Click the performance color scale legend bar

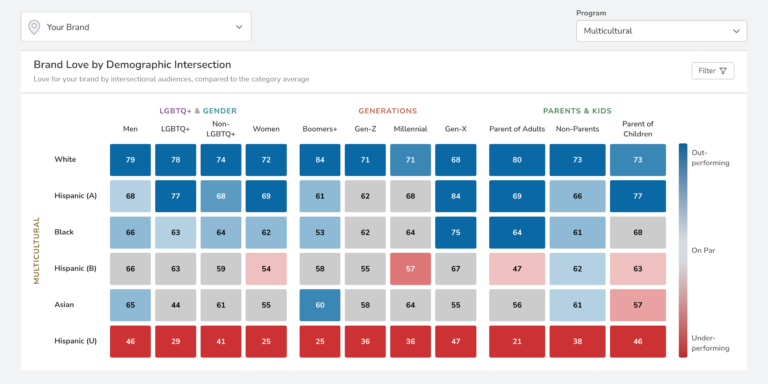point(683,250)
